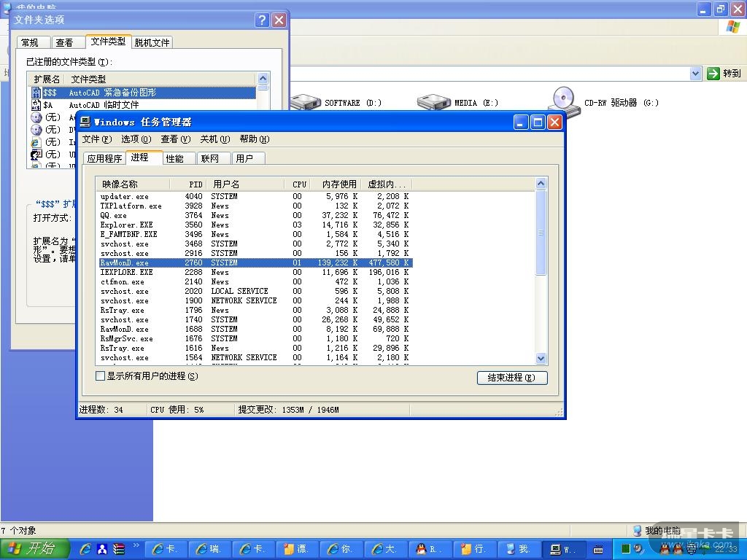Open the MEDIA (E:) drive icon
Viewport: 747px width, 560px height.
(433, 102)
